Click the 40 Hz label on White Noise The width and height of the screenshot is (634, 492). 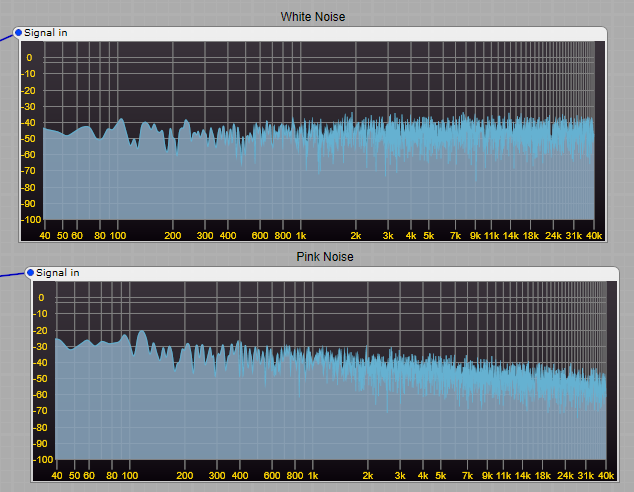point(45,236)
